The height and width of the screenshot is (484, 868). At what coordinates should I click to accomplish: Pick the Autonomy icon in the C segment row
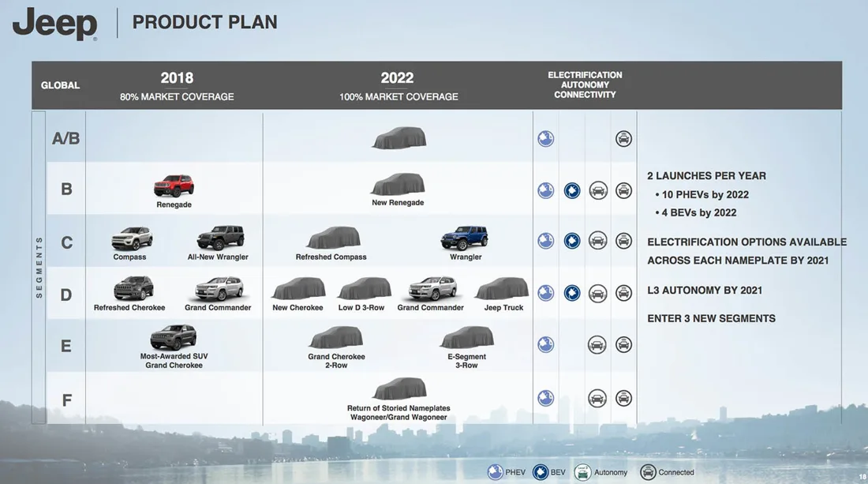598,241
